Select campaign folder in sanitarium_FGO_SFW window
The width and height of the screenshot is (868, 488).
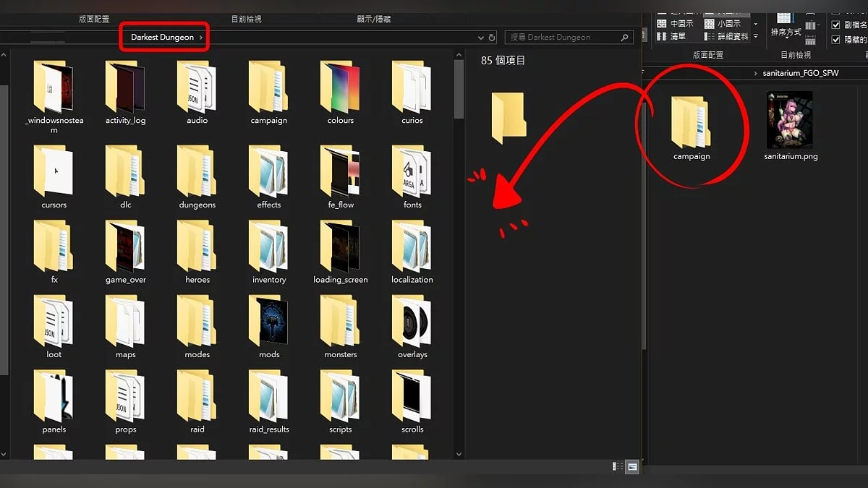coord(692,128)
